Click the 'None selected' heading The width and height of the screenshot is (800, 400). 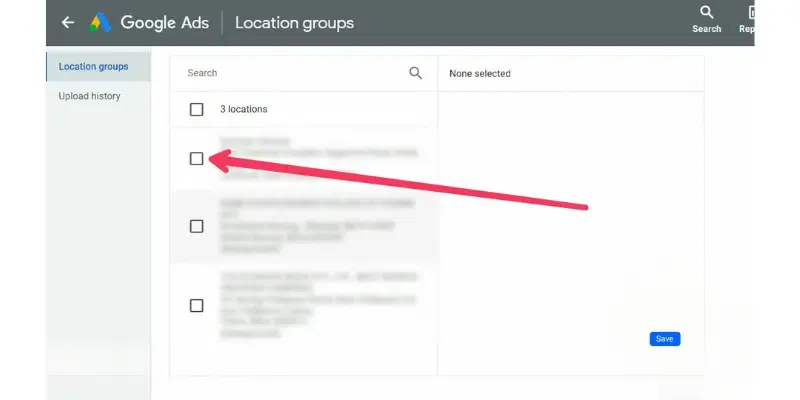(x=480, y=73)
